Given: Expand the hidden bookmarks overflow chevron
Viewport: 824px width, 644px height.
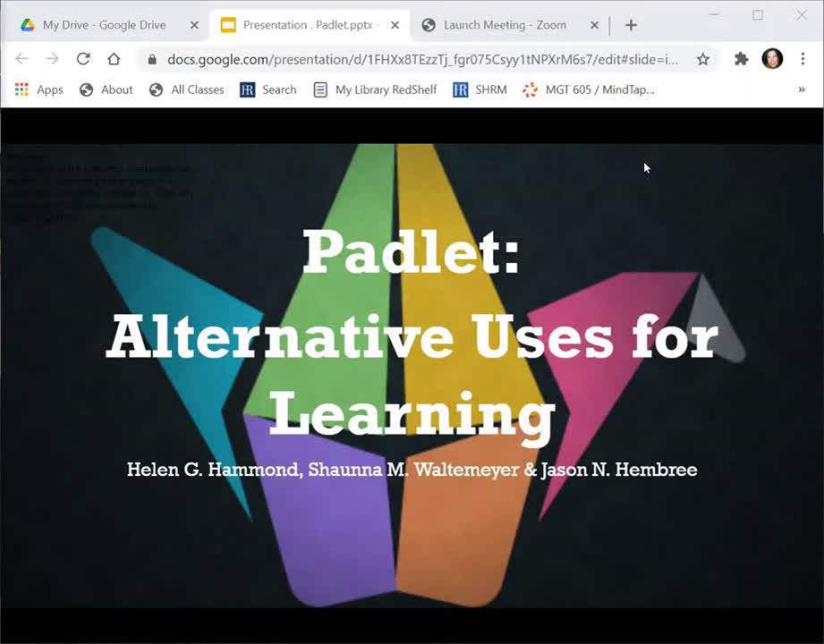Looking at the screenshot, I should click(802, 89).
